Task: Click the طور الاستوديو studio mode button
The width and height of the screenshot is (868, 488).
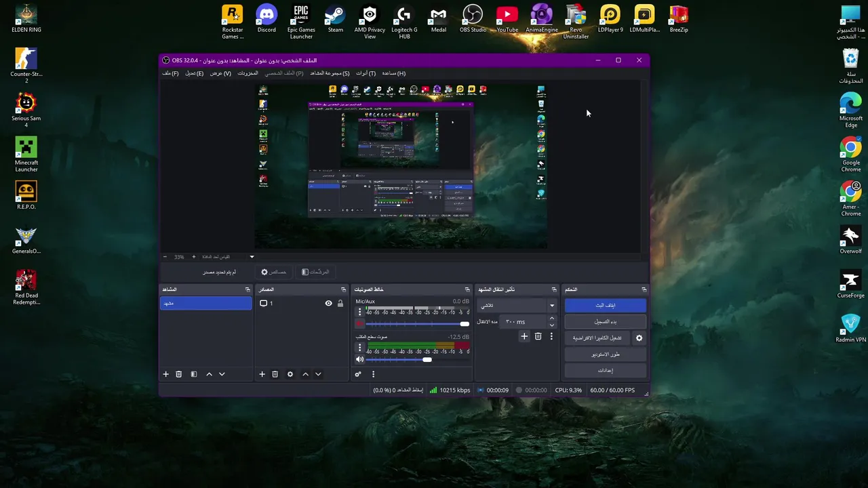Action: pyautogui.click(x=606, y=354)
